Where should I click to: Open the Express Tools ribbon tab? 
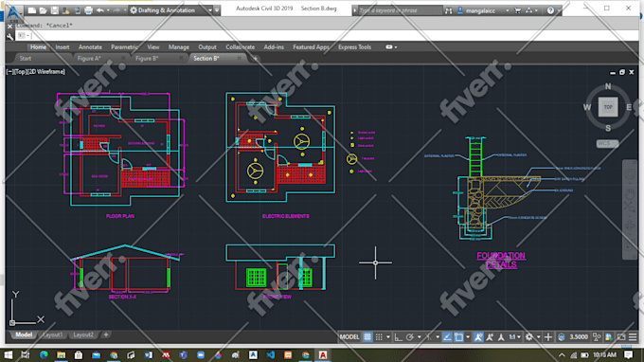pyautogui.click(x=354, y=47)
